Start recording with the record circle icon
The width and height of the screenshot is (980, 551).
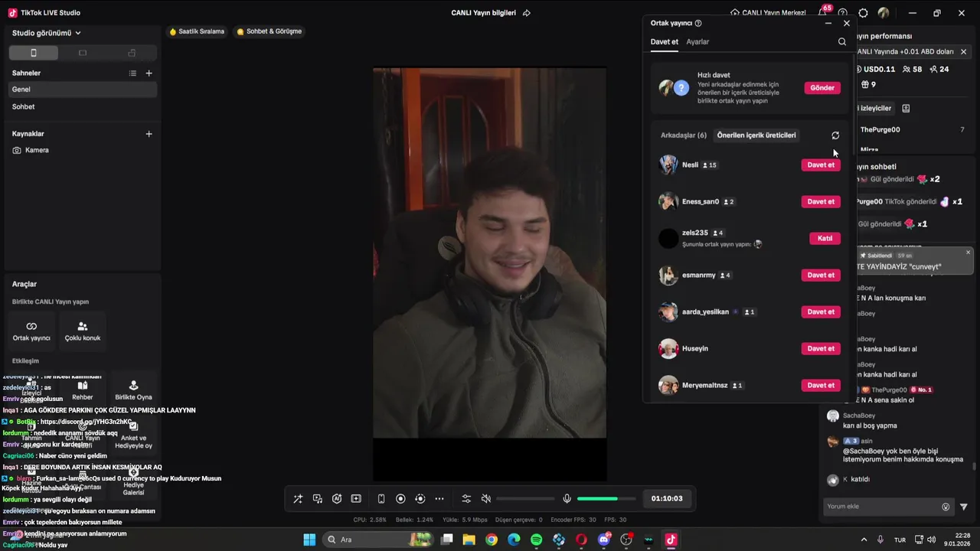tap(400, 499)
